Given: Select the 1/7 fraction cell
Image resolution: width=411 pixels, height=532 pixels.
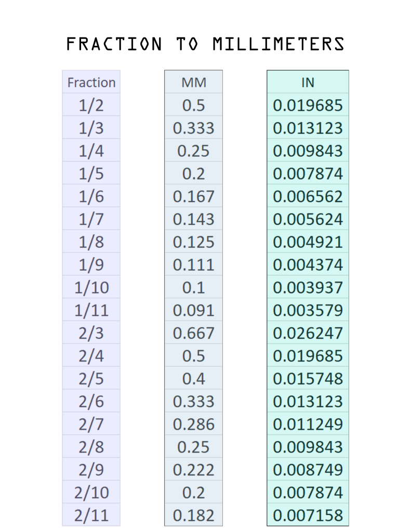Looking at the screenshot, I should (91, 219).
